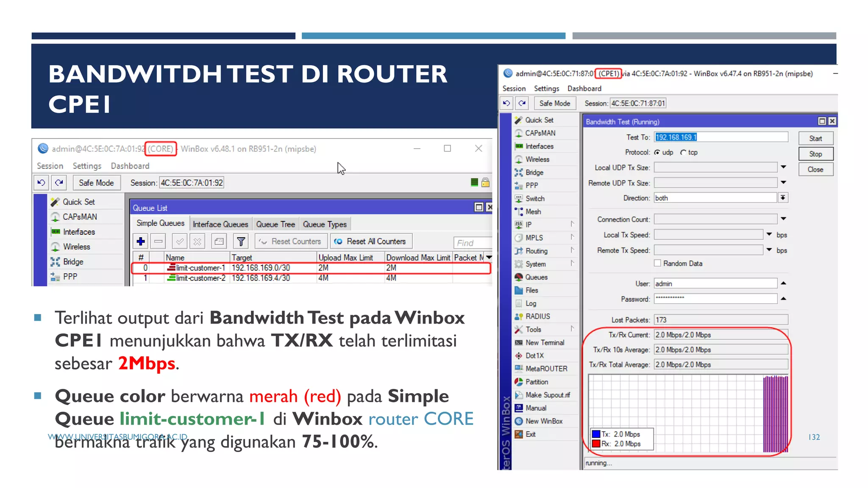This screenshot has width=868, height=488.
Task: Expand Remote UDP Tx Size arrow
Action: (x=783, y=183)
